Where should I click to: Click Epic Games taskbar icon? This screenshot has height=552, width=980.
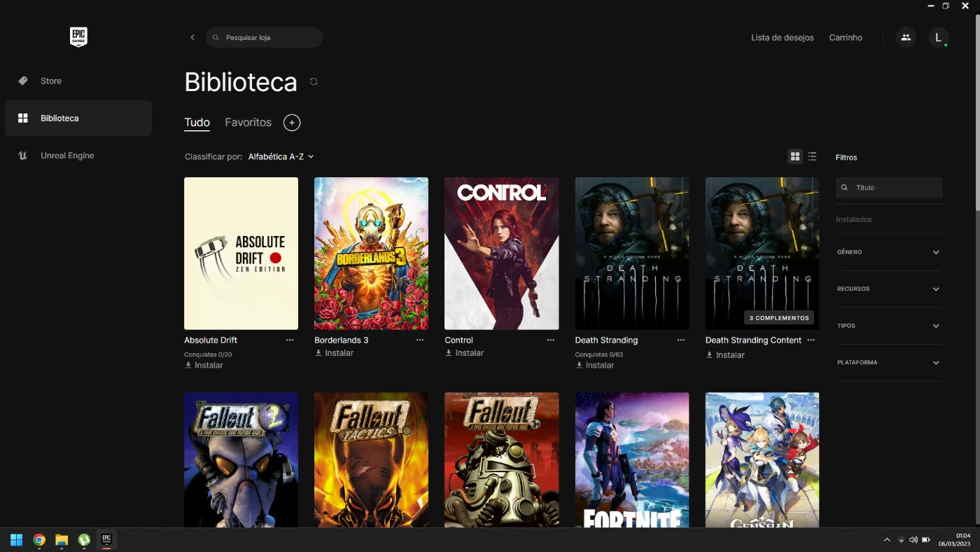(x=106, y=540)
